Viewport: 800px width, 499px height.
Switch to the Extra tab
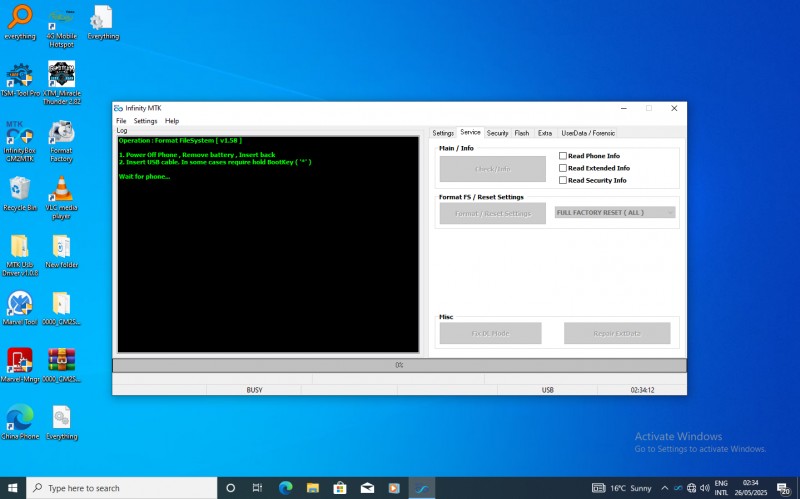(x=545, y=133)
